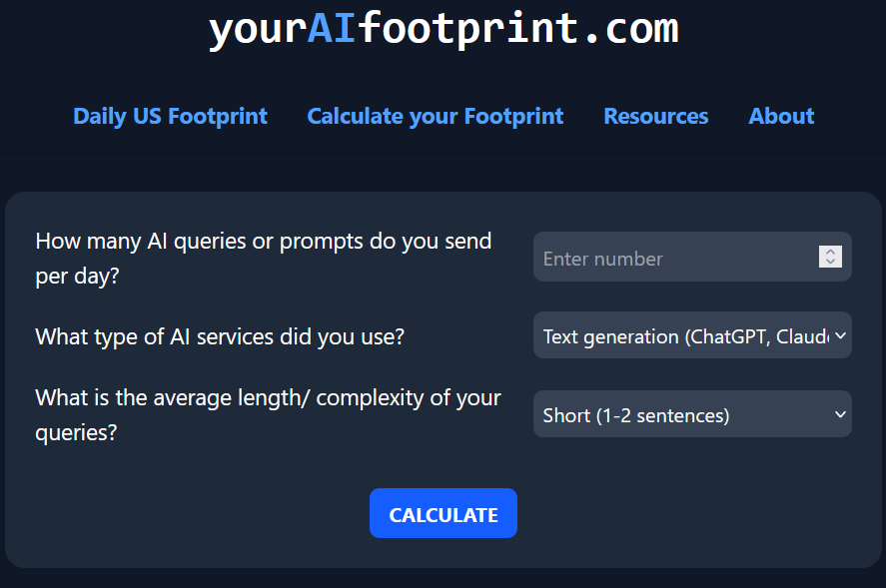Click the chevron on the query length dropdown
This screenshot has width=886, height=588.
point(840,415)
